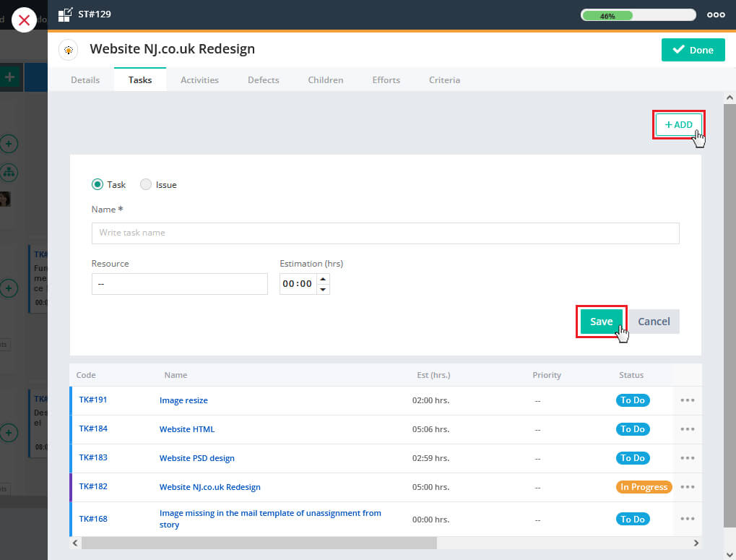Click the lightbulb icon next to the story title
Image resolution: width=736 pixels, height=560 pixels.
pos(69,50)
